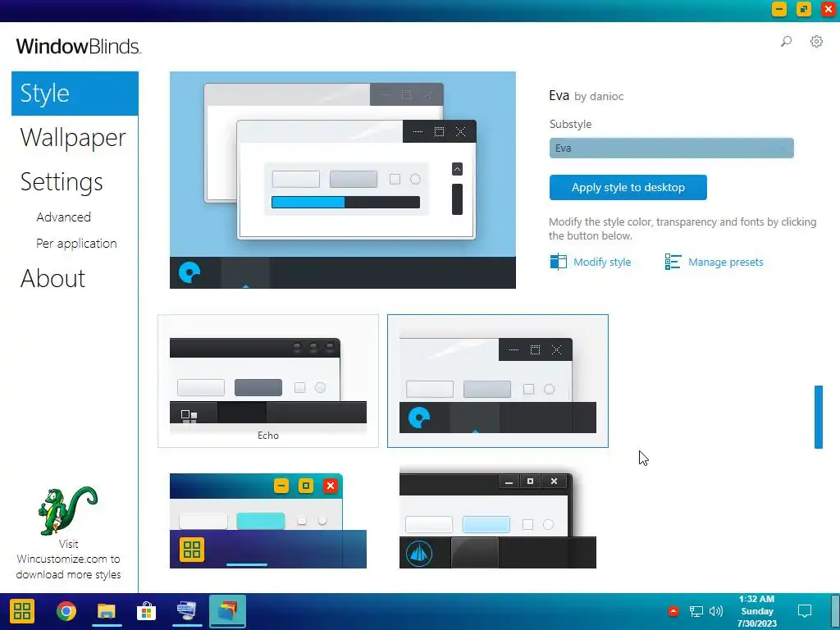This screenshot has height=630, width=840.
Task: Click the blue styles list scrollbar
Action: point(818,417)
